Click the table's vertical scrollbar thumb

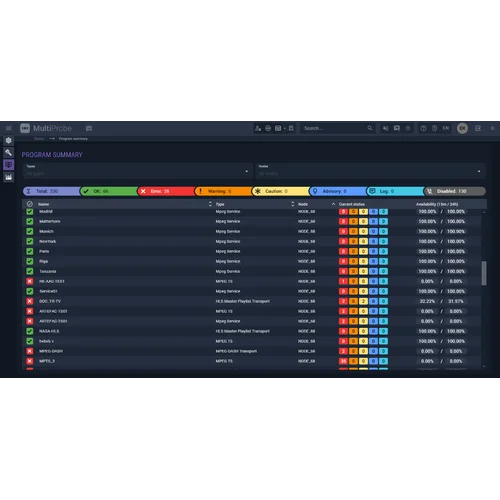point(484,273)
